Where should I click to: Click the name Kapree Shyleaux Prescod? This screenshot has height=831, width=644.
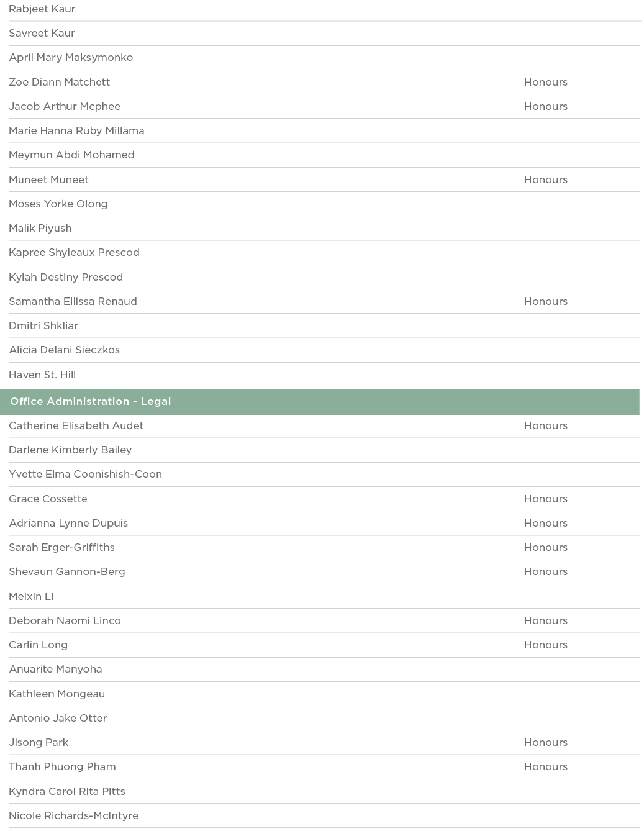point(74,253)
